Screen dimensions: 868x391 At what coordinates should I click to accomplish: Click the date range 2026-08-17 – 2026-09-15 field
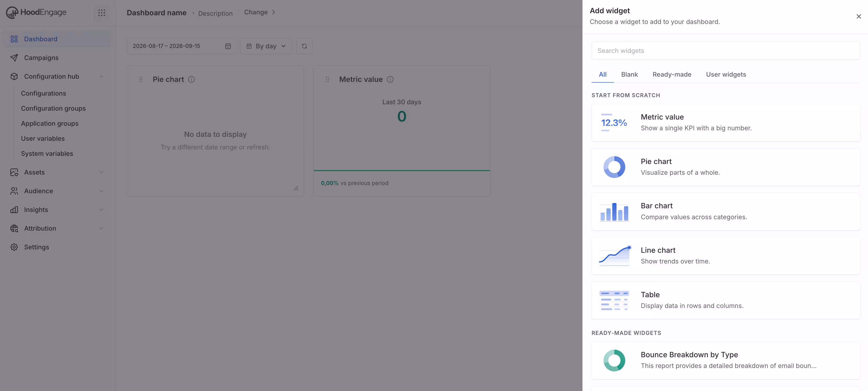point(181,46)
